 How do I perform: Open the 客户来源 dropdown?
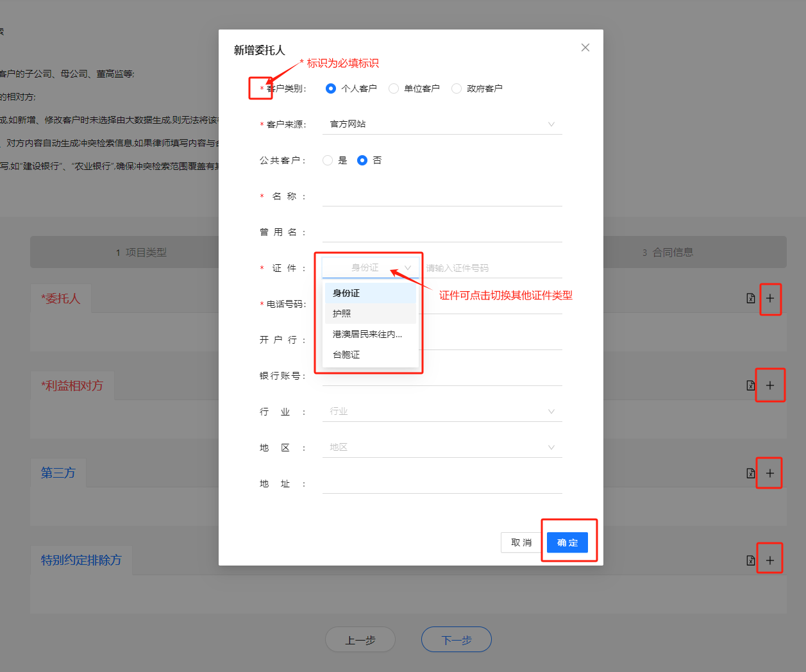tap(441, 124)
